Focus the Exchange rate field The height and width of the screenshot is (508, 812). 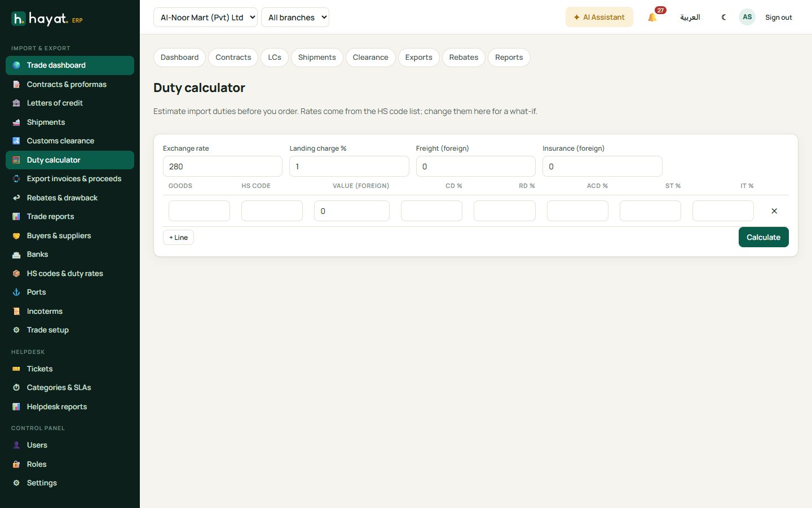(x=223, y=167)
